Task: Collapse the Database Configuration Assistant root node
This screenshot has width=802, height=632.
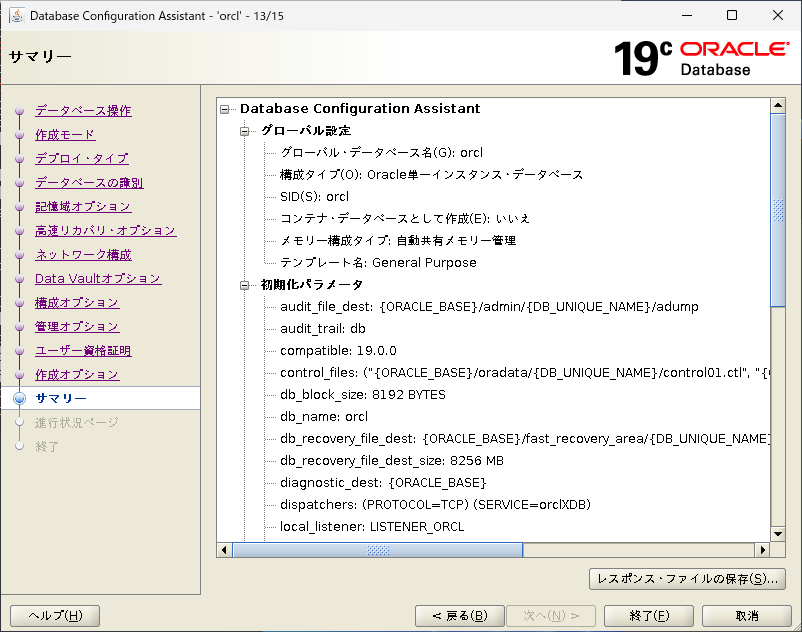Action: click(x=225, y=109)
